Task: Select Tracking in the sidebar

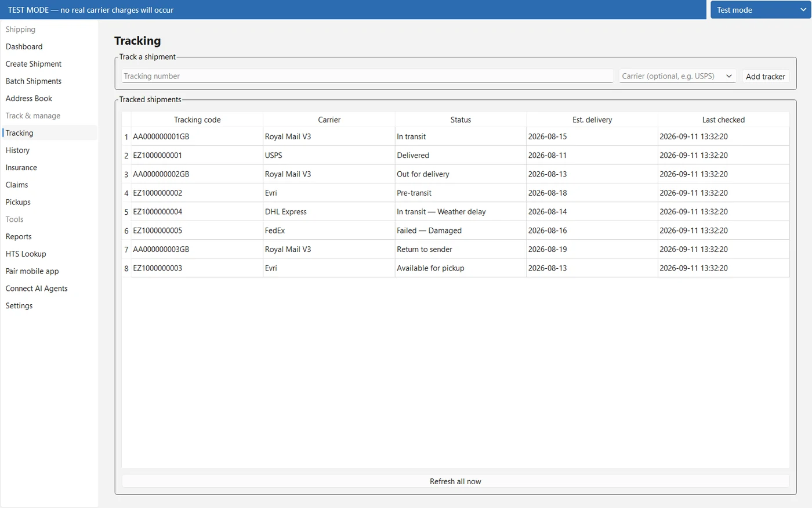Action: tap(49, 133)
